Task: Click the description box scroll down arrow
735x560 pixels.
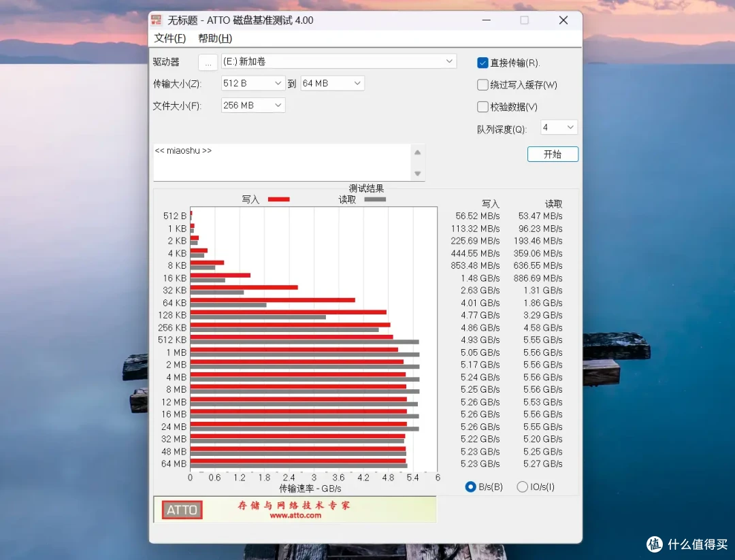Action: pyautogui.click(x=418, y=174)
